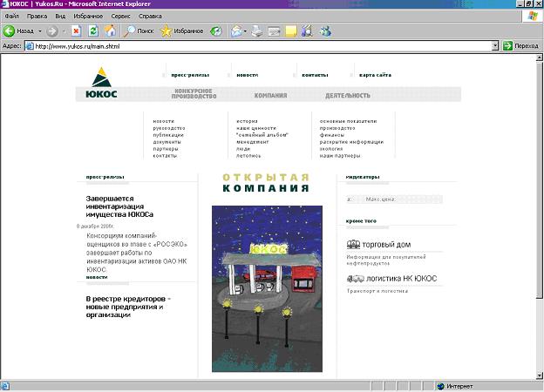Click the gas station drawing image

tap(267, 288)
